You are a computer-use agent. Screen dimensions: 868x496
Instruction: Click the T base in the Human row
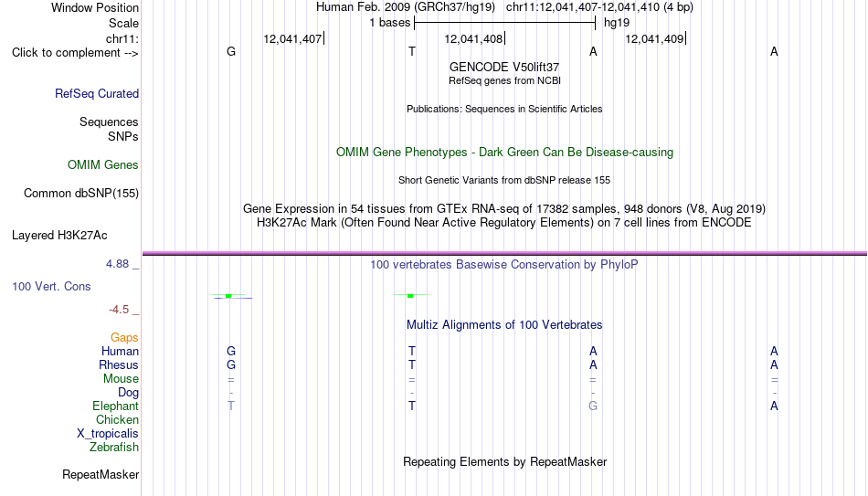pos(412,351)
